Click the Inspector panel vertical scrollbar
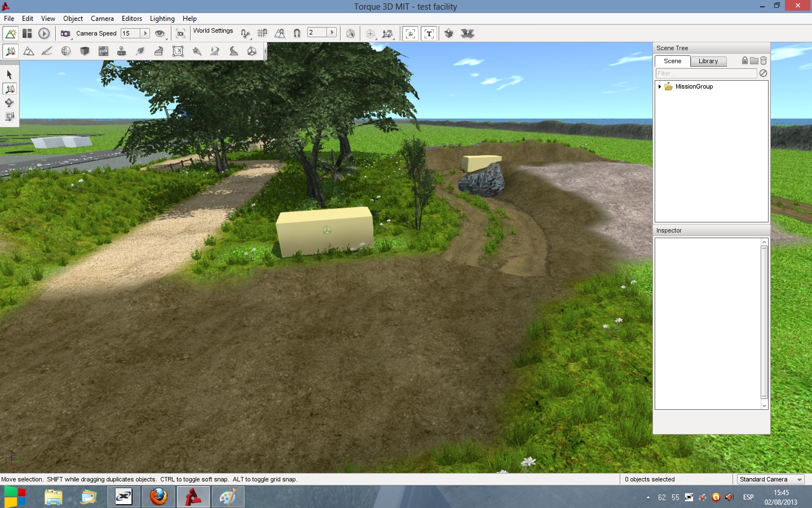This screenshot has width=812, height=508. [765, 323]
